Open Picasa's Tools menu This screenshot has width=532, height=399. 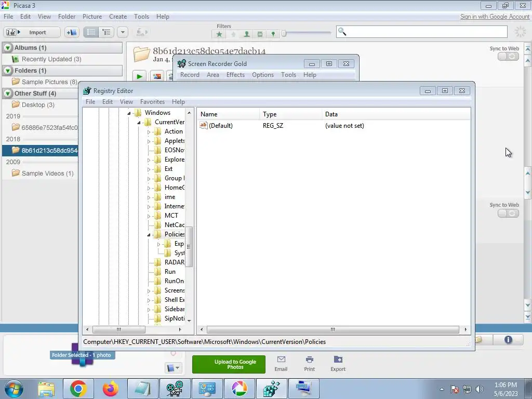tap(141, 17)
